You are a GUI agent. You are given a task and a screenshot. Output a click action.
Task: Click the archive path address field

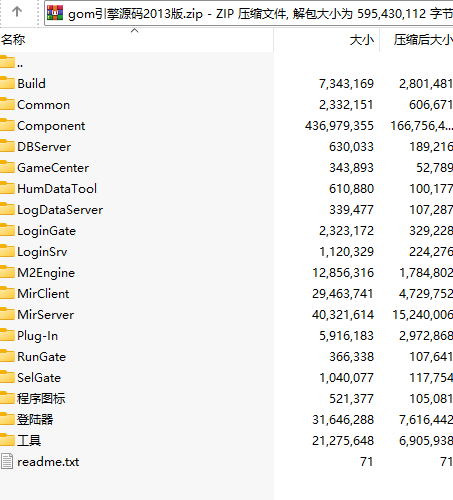pos(249,13)
